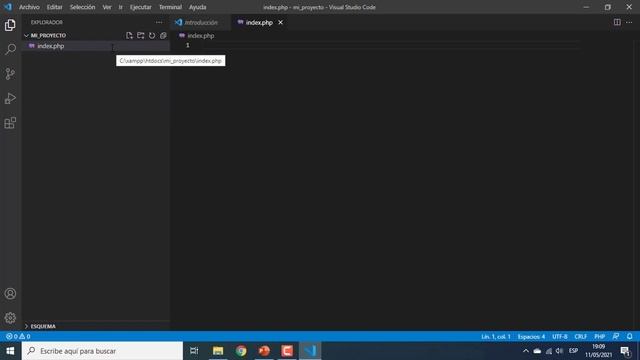
Task: Open the Camtasia recorder taskbar icon
Action: coord(287,351)
